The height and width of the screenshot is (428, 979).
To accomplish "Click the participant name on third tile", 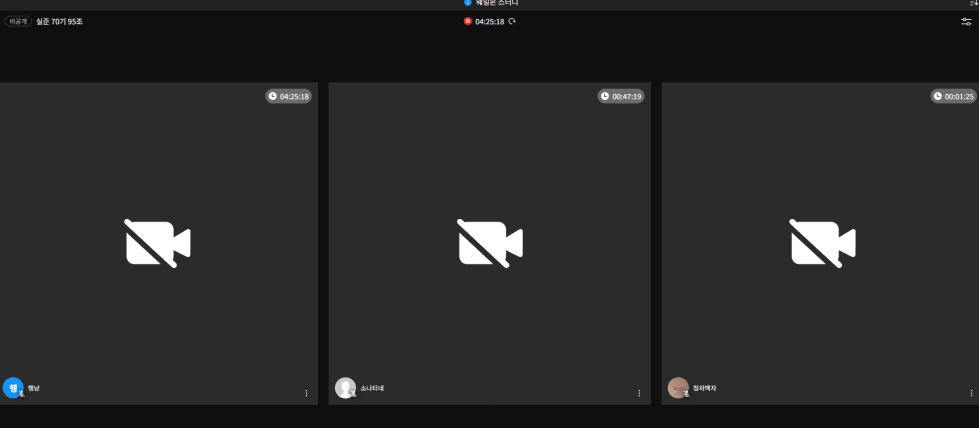I will 704,388.
